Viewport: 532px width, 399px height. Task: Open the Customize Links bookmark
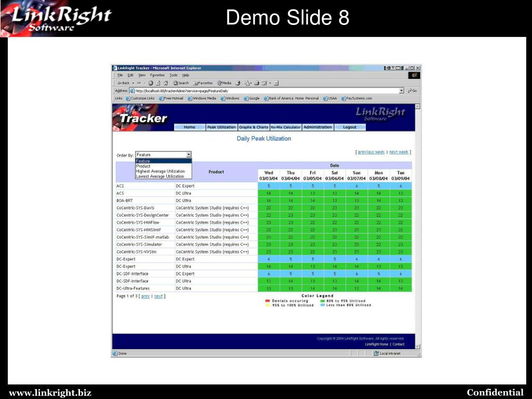click(140, 98)
